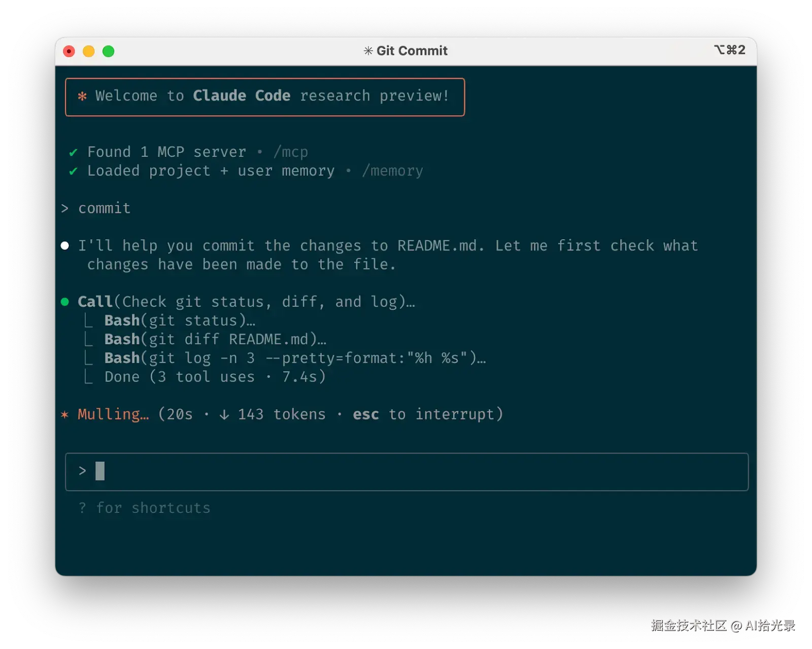Click the ⌥⌘2 shortcut indicator in title bar

730,50
